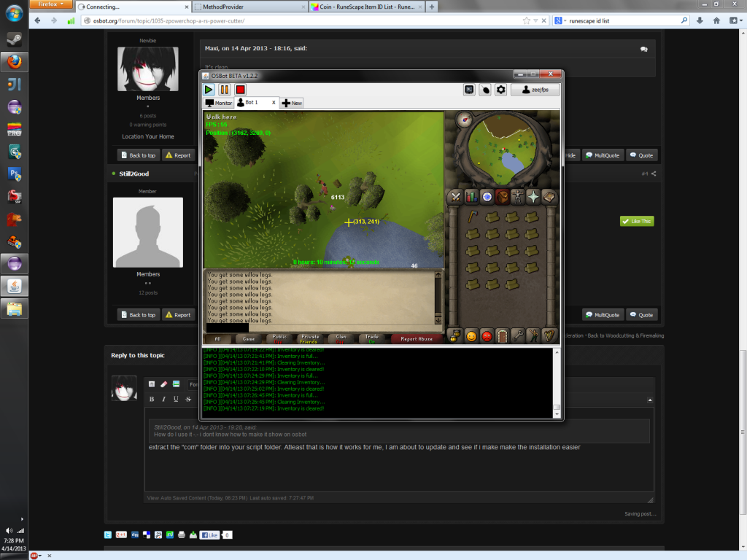Stop the script with red button

click(x=240, y=90)
